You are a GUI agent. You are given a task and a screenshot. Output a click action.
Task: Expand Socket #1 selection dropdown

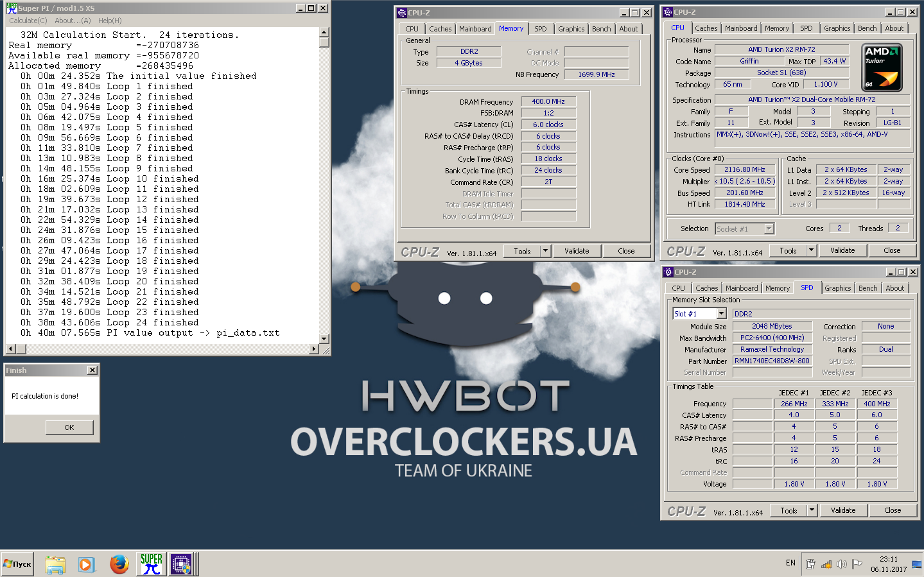point(769,228)
